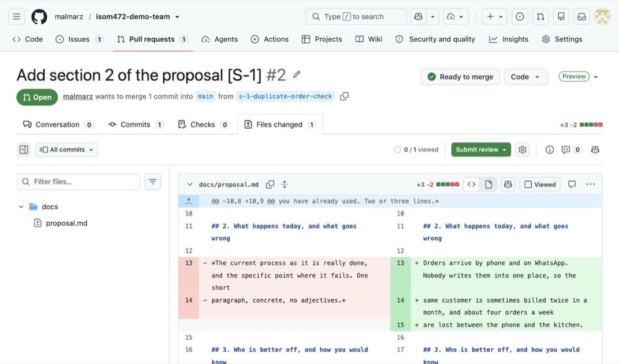The width and height of the screenshot is (619, 364).
Task: Open the Code dropdown button
Action: [x=526, y=77]
